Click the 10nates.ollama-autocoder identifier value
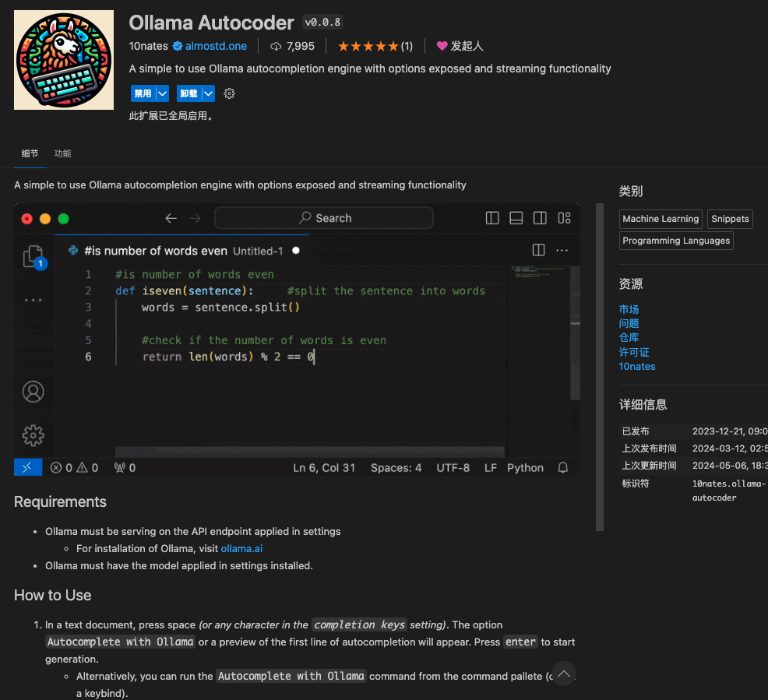The height and width of the screenshot is (700, 768). pyautogui.click(x=729, y=491)
